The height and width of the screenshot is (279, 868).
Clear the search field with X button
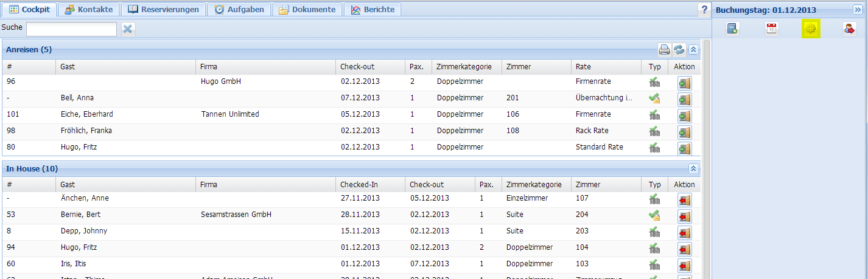click(128, 29)
